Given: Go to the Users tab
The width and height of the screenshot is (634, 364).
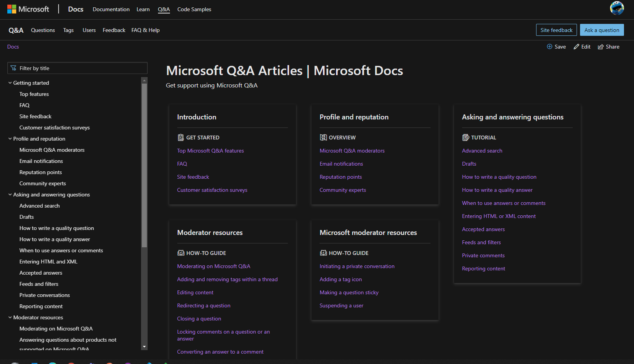Looking at the screenshot, I should pyautogui.click(x=89, y=30).
